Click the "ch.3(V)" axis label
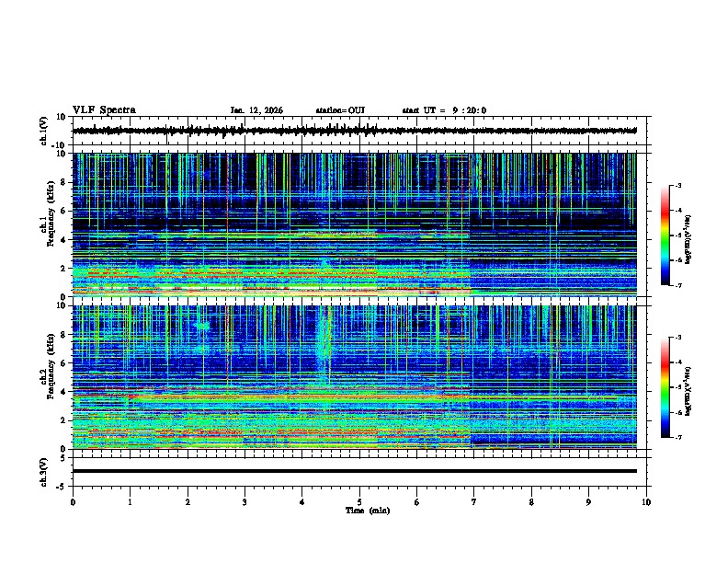The image size is (728, 563). coord(43,472)
